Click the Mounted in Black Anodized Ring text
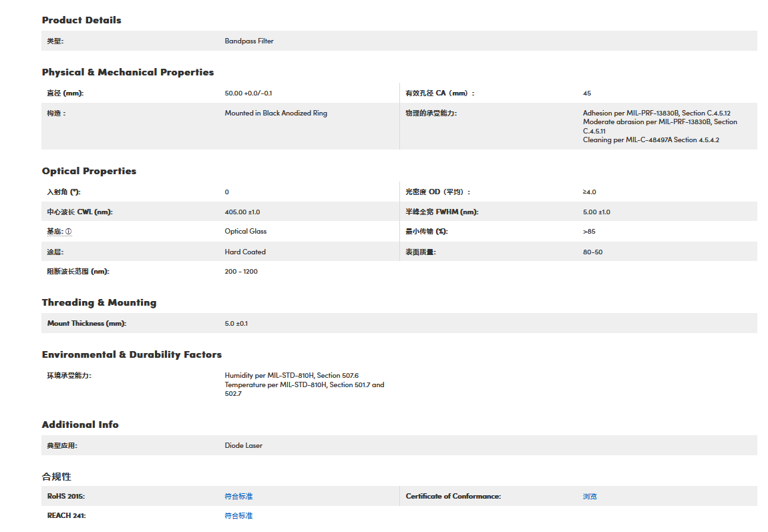 276,113
